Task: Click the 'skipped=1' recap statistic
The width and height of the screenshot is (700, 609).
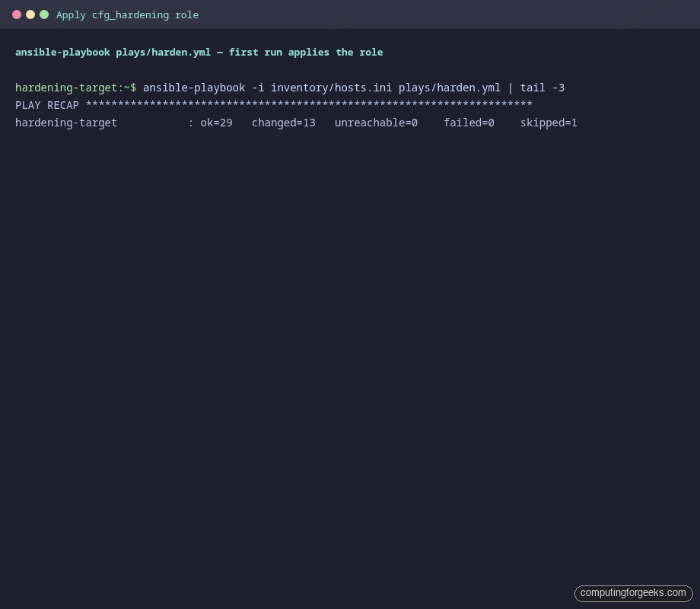Action: (549, 123)
